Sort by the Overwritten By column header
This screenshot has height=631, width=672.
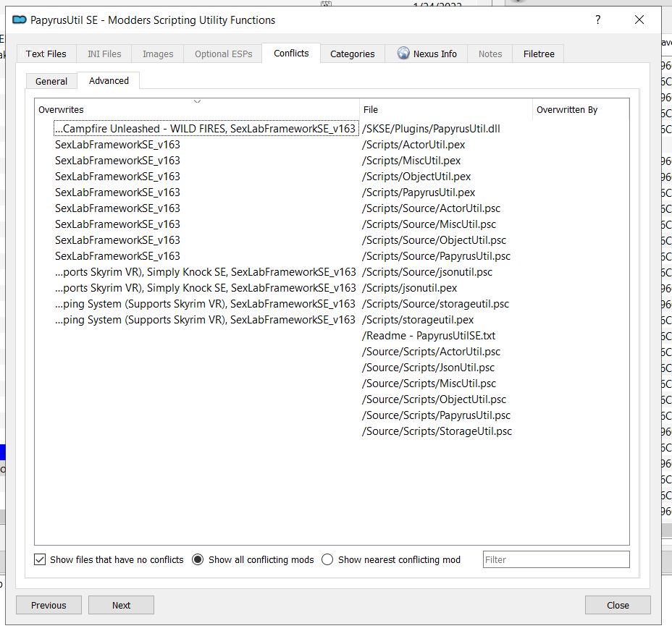pos(581,110)
